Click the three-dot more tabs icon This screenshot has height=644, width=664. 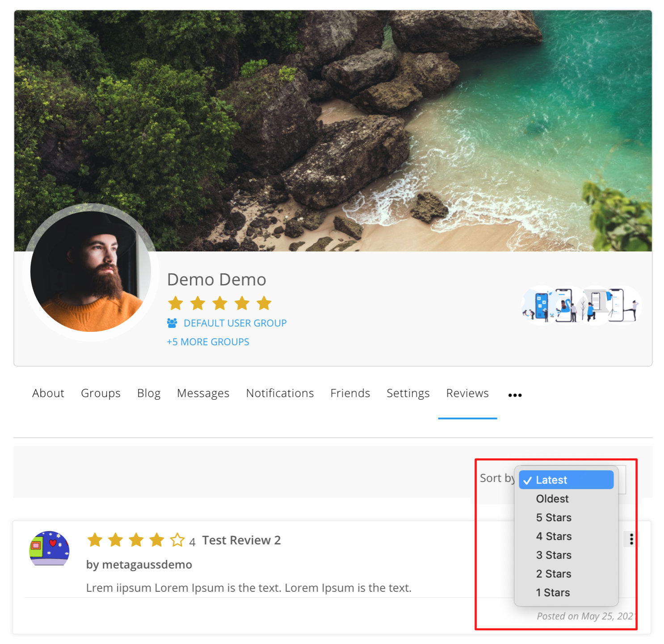(x=515, y=395)
